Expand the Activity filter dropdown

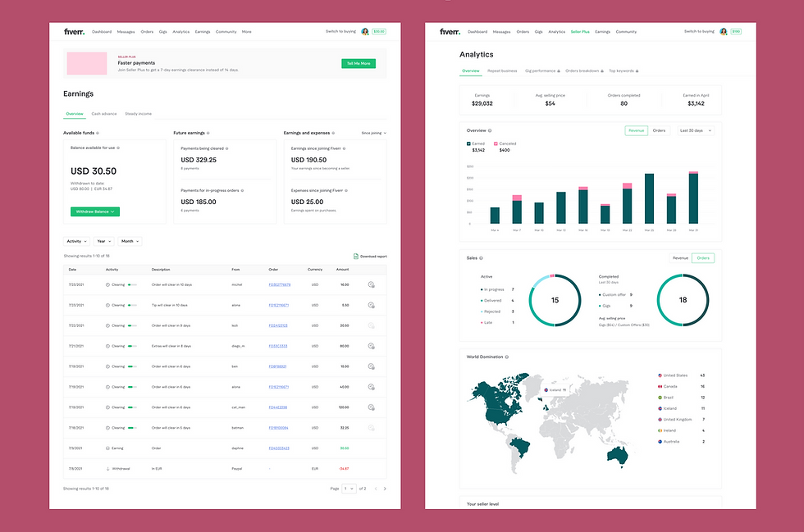point(76,241)
